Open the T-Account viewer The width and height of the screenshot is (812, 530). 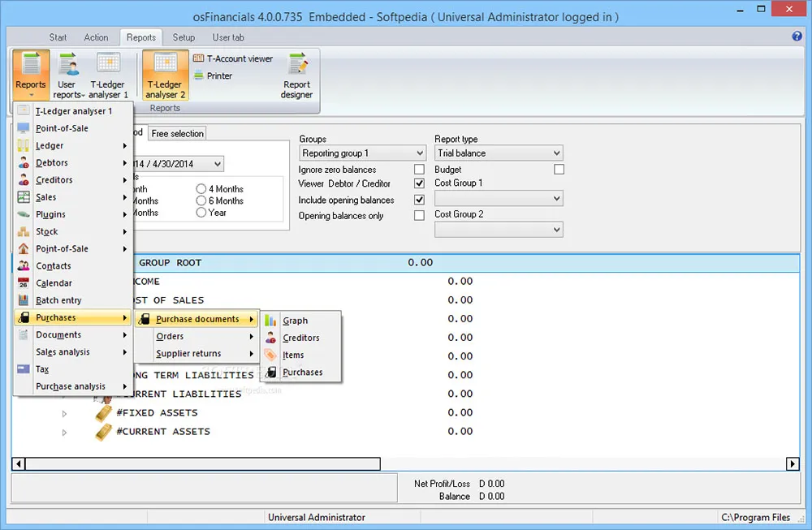(232, 58)
